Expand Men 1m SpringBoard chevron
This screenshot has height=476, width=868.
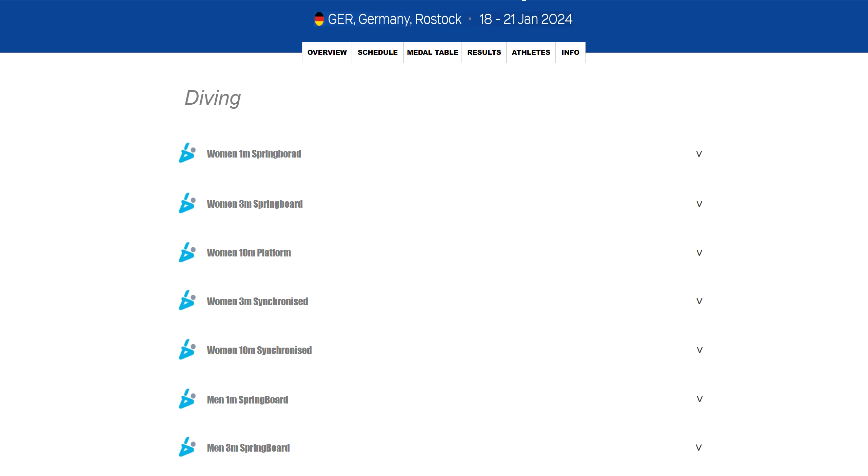tap(699, 399)
